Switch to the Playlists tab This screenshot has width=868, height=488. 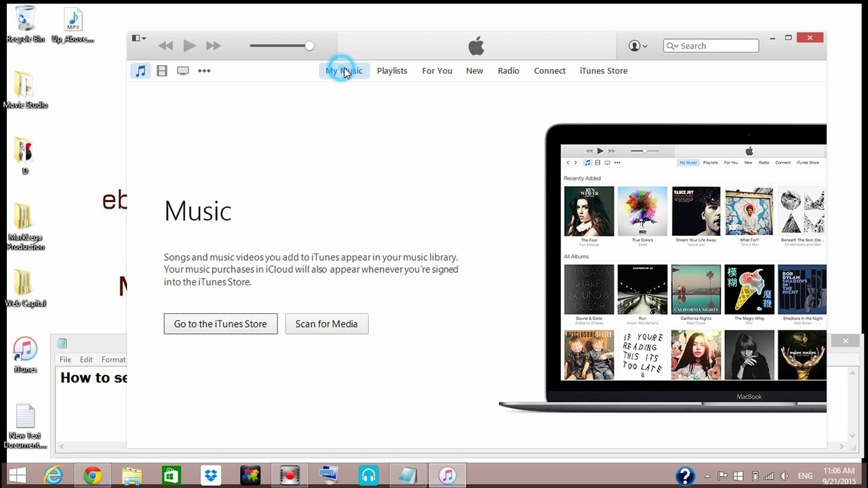392,70
